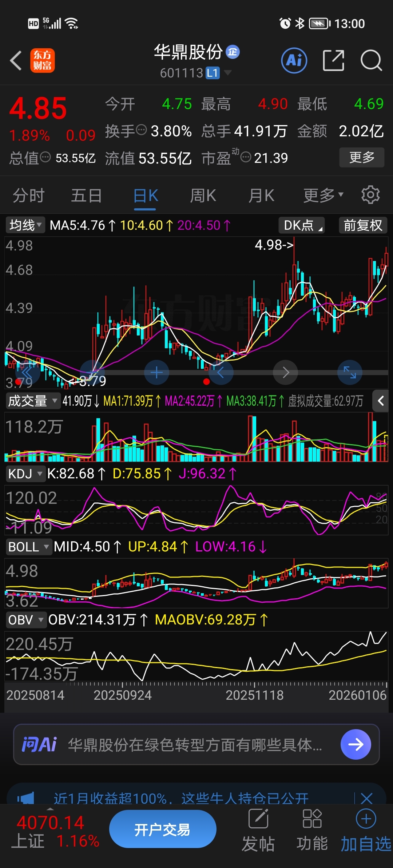Tap turnover value 3.80%
Viewport: 393px width, 868px height.
[x=171, y=131]
